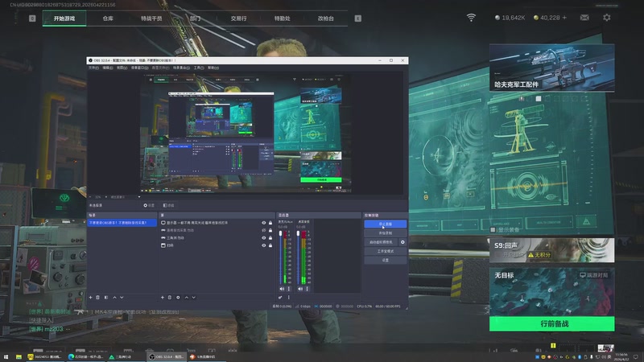Image resolution: width=644 pixels, height=362 pixels.
Task: Switch to the 交易行 game tab
Action: [238, 19]
